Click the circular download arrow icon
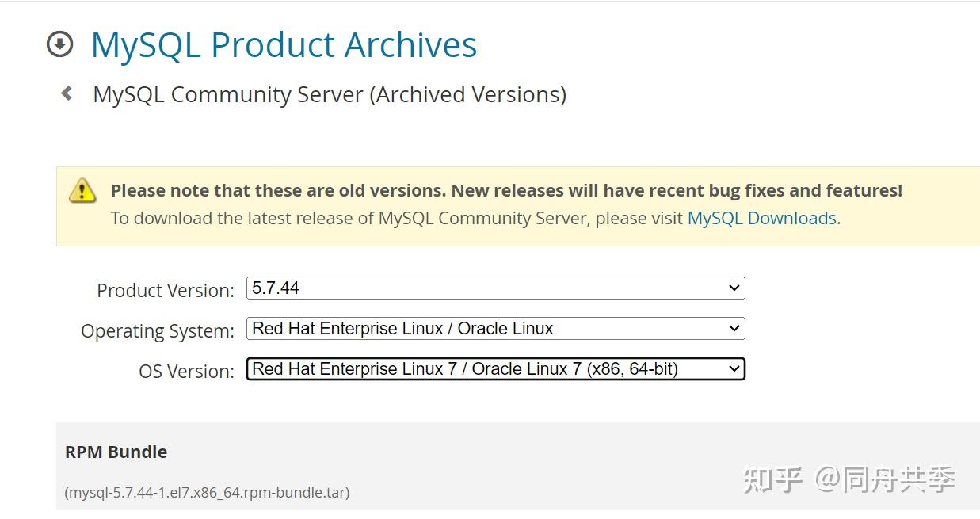 click(x=60, y=44)
